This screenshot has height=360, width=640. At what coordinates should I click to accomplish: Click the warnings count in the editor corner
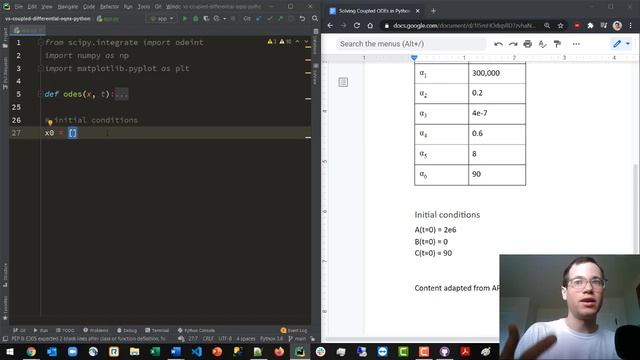[279, 42]
